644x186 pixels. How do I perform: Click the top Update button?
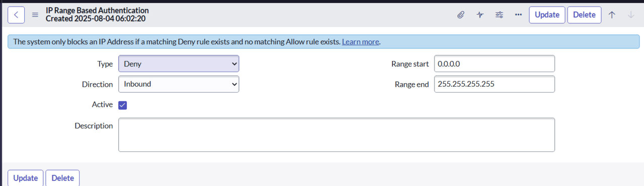click(x=547, y=15)
